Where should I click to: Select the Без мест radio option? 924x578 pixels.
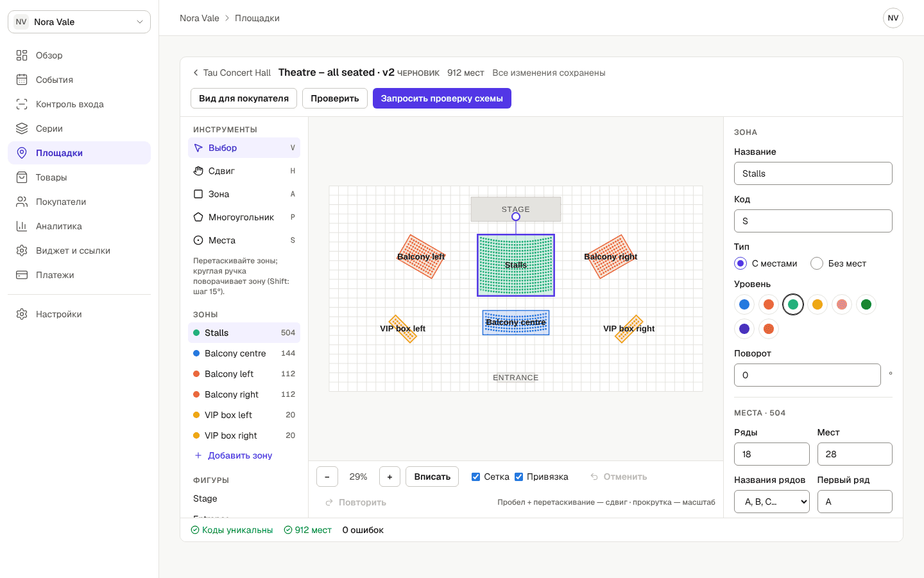(817, 263)
